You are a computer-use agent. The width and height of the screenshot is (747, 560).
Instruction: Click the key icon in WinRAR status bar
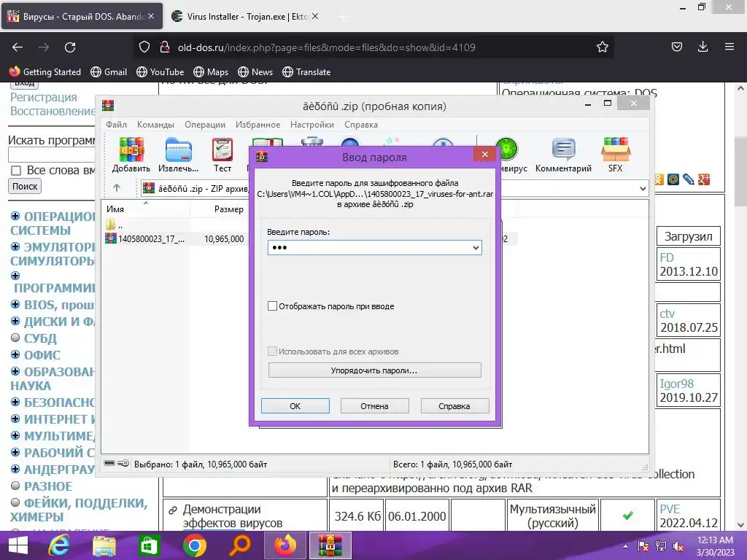[x=123, y=463]
